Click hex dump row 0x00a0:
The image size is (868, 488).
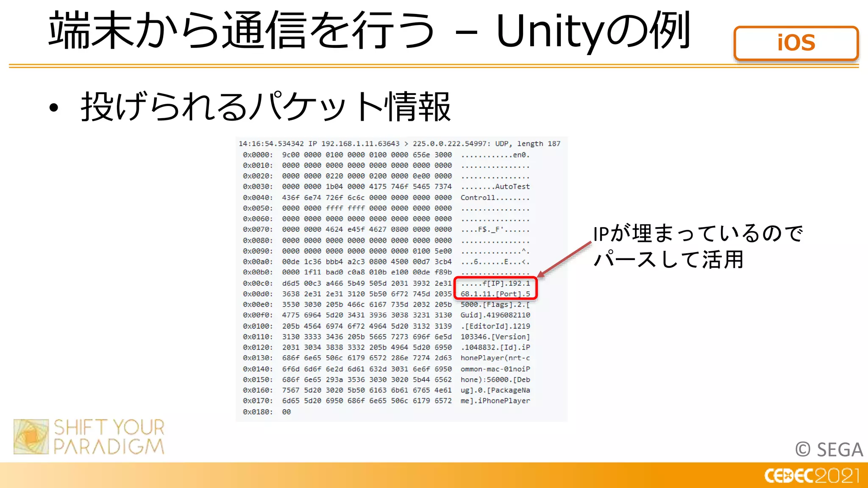[x=386, y=261]
